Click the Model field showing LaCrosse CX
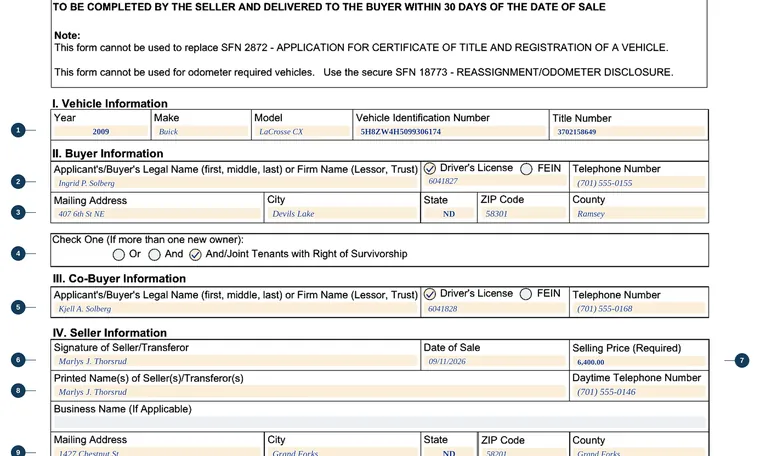 click(x=301, y=131)
